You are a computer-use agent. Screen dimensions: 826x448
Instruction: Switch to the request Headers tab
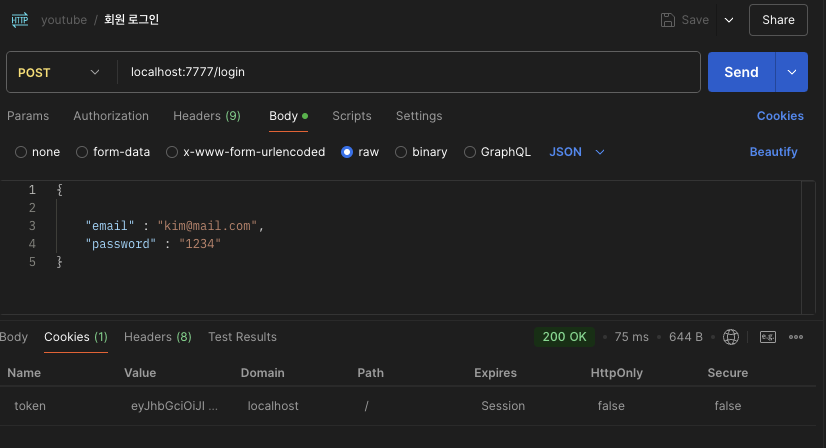pos(206,116)
